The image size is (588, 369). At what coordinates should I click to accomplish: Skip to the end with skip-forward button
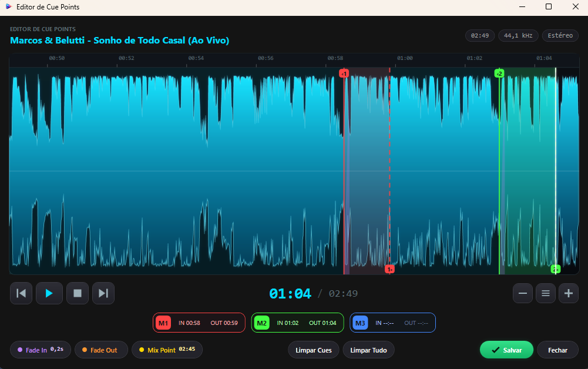(103, 293)
